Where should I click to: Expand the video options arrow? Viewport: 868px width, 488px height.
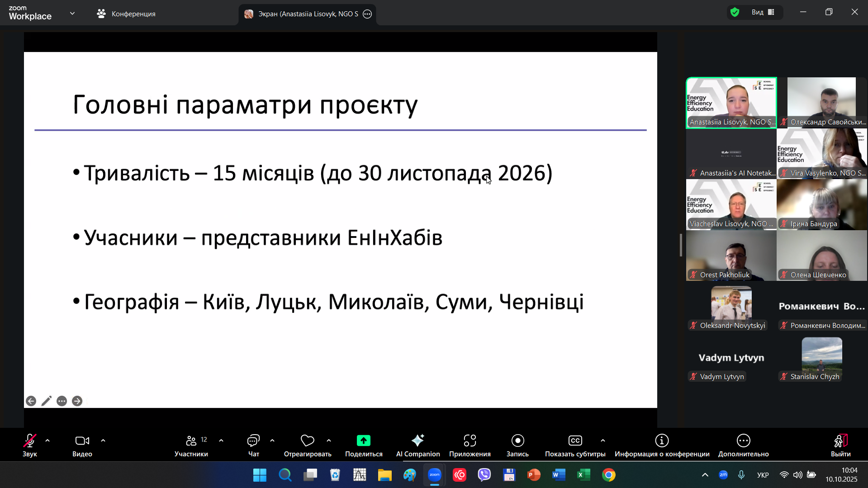(x=103, y=441)
